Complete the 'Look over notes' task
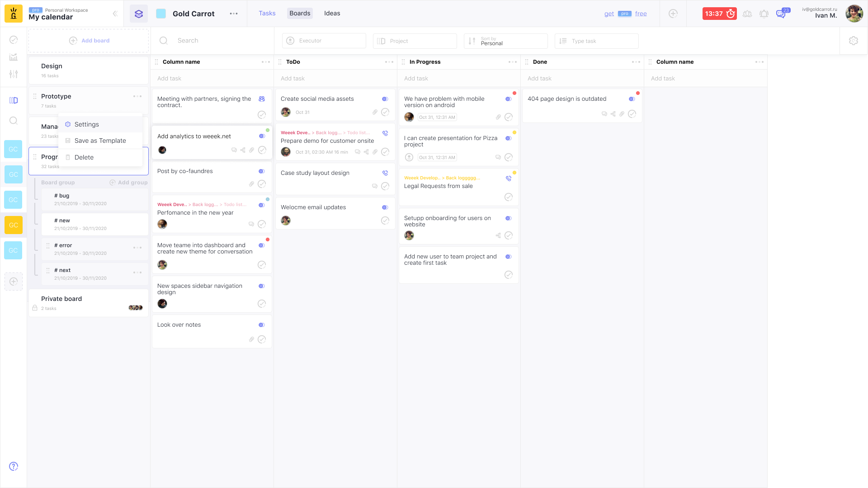 click(262, 339)
